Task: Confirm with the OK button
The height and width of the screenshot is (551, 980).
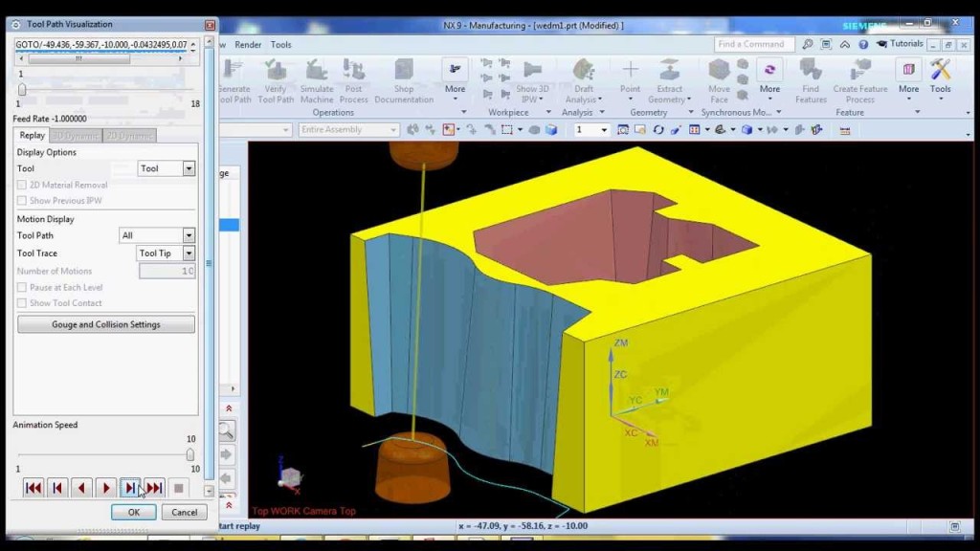Action: pos(134,513)
